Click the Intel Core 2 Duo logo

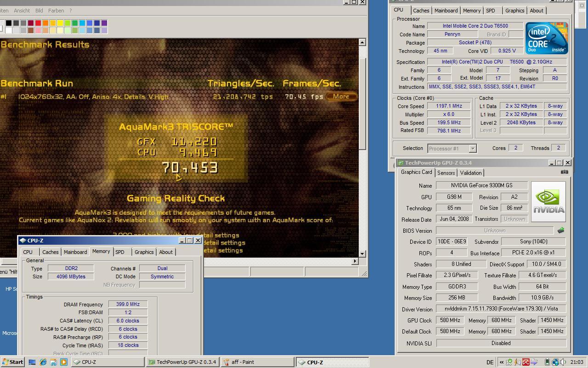[547, 38]
